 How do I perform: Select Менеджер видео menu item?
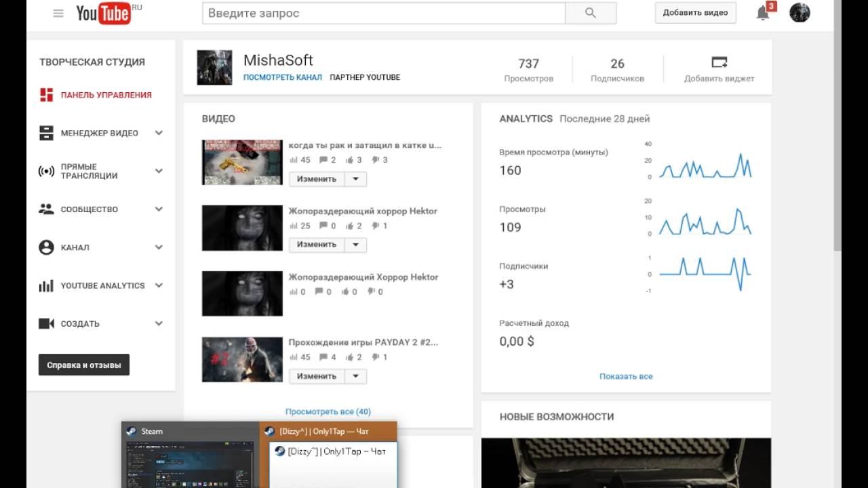pyautogui.click(x=99, y=133)
